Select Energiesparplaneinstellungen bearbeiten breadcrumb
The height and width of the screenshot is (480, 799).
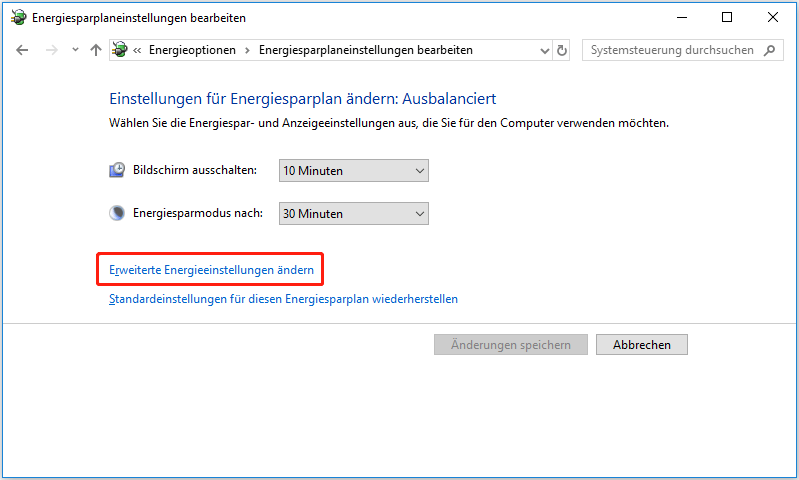366,50
